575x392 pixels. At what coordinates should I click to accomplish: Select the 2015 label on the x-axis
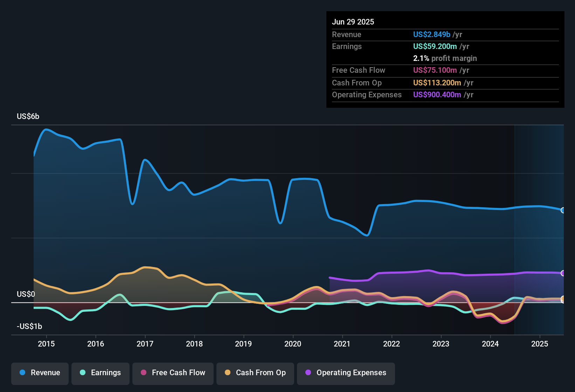pyautogui.click(x=46, y=344)
